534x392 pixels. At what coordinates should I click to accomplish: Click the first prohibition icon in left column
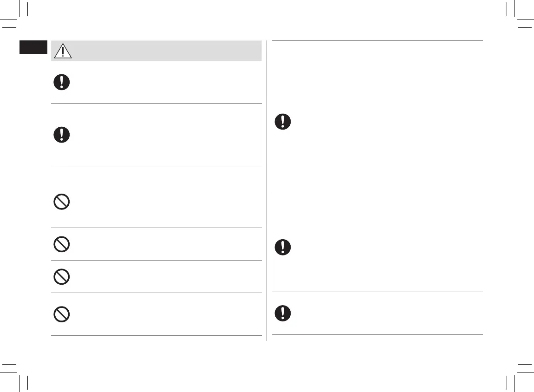click(x=61, y=203)
